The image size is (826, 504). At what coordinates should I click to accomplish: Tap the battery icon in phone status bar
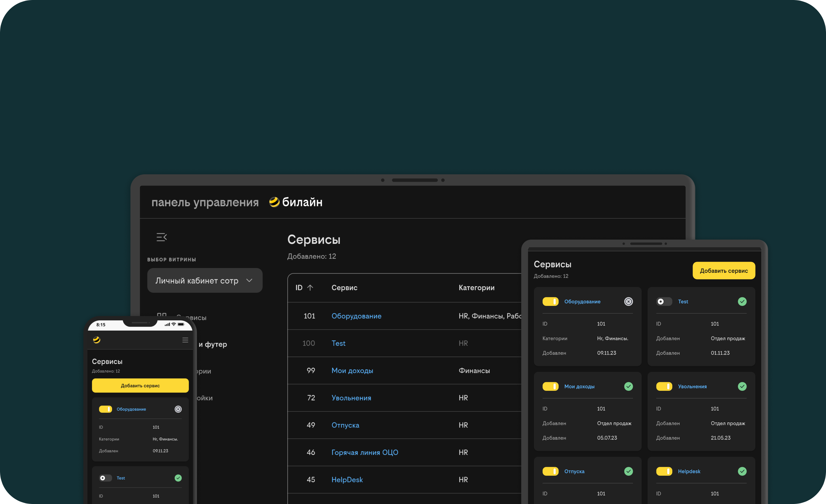pyautogui.click(x=181, y=324)
